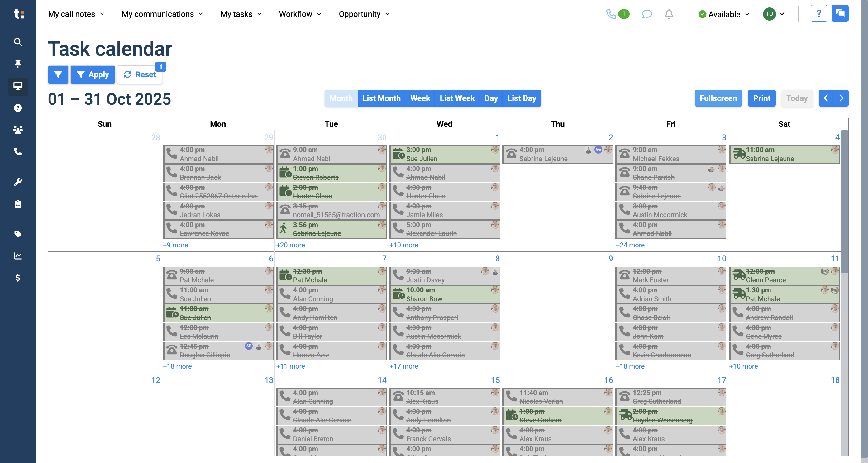Toggle the filter panel funnel button
This screenshot has width=868, height=463.
(58, 74)
